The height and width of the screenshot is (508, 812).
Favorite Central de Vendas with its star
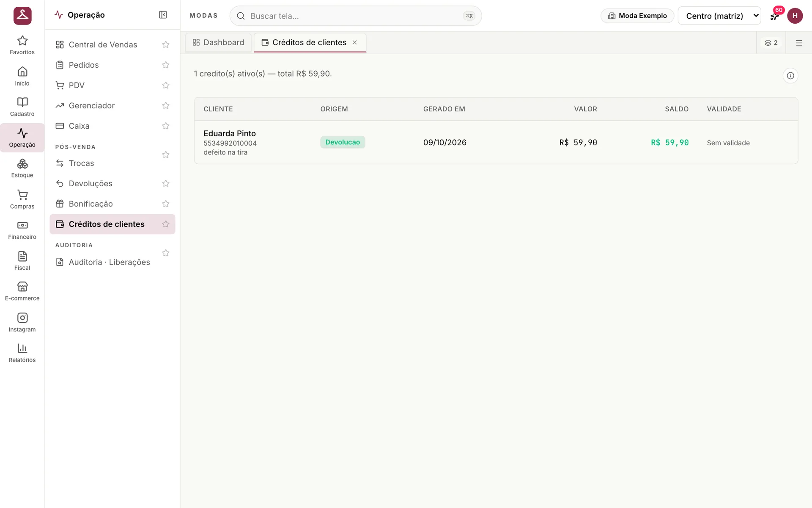pyautogui.click(x=166, y=44)
